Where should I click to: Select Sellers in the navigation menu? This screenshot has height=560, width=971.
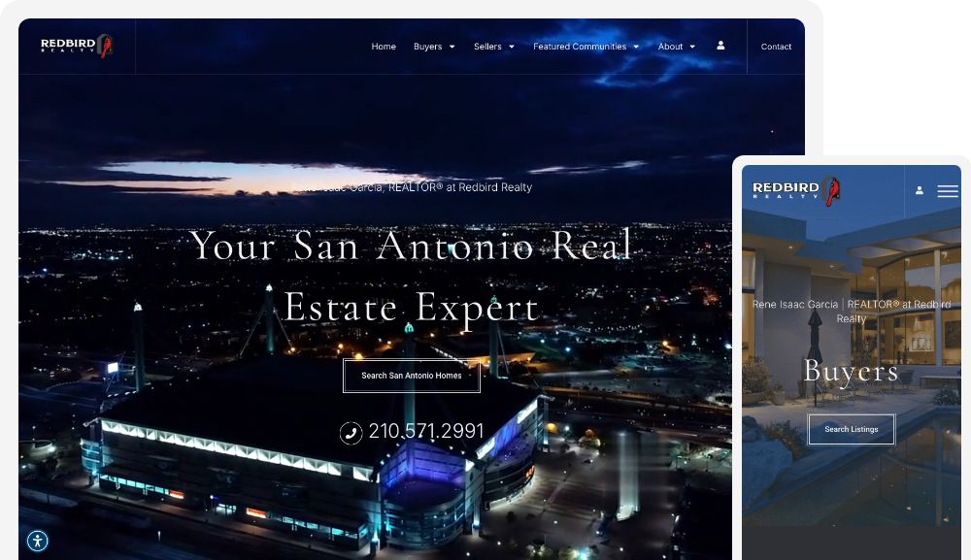coord(486,46)
